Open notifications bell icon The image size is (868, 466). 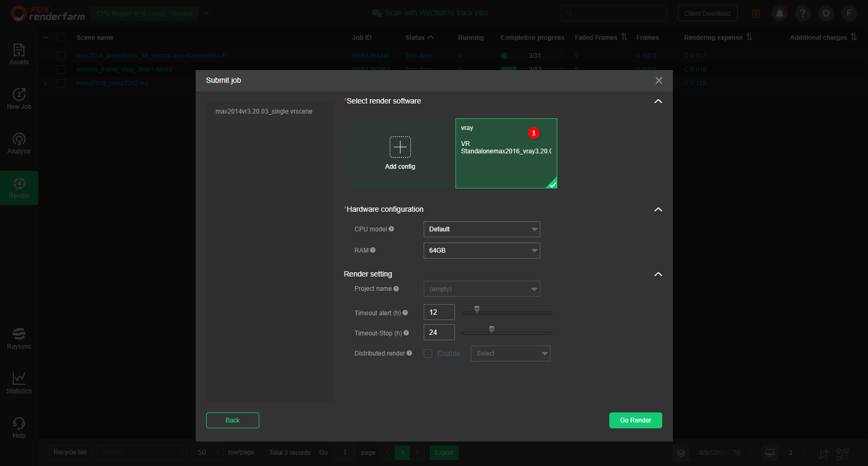(x=779, y=13)
